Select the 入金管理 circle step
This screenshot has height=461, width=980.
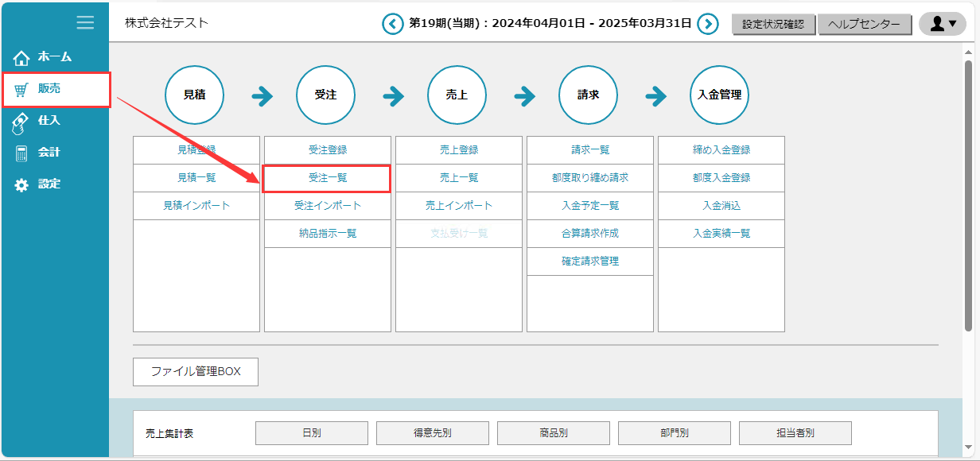[x=719, y=95]
